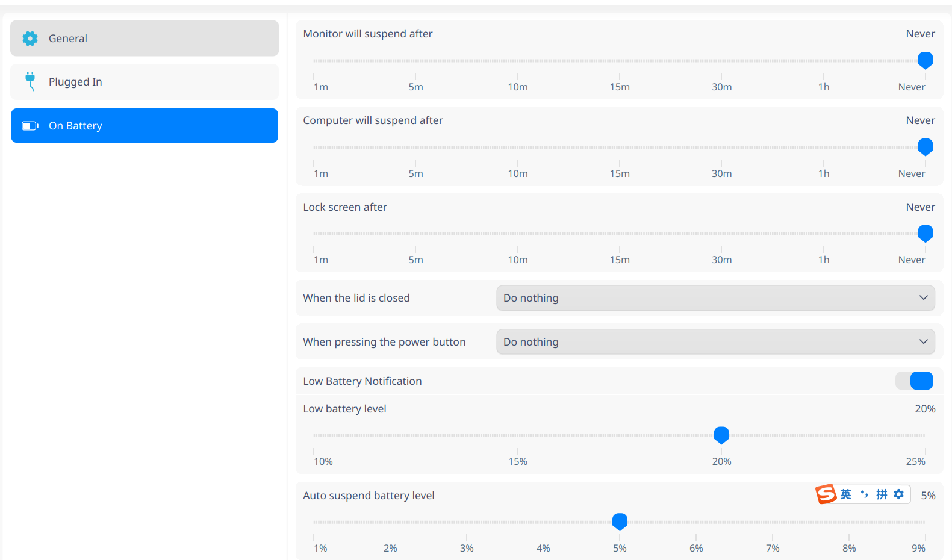This screenshot has height=560, width=952.
Task: Click the General gear icon in sidebar
Action: coord(30,39)
